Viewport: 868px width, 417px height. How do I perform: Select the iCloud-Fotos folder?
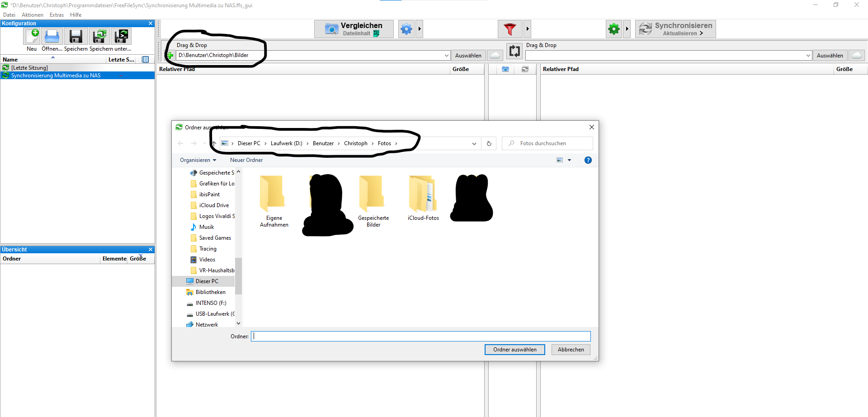pos(423,199)
